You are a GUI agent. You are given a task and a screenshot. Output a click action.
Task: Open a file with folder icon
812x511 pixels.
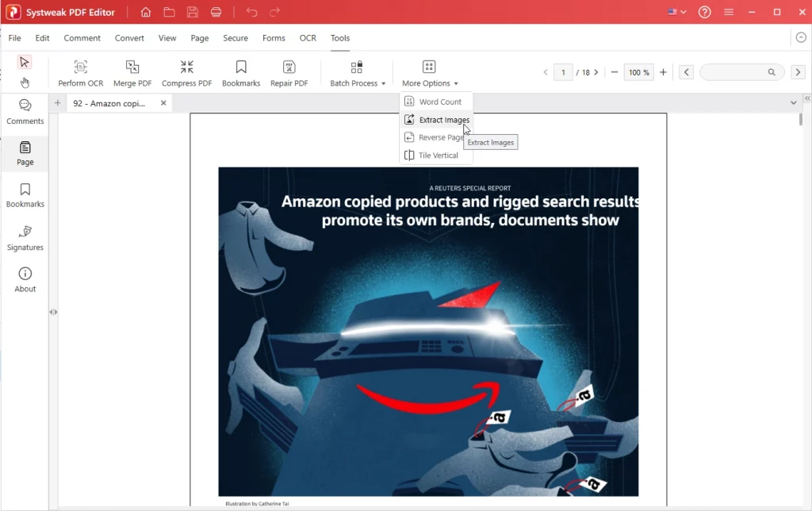169,12
